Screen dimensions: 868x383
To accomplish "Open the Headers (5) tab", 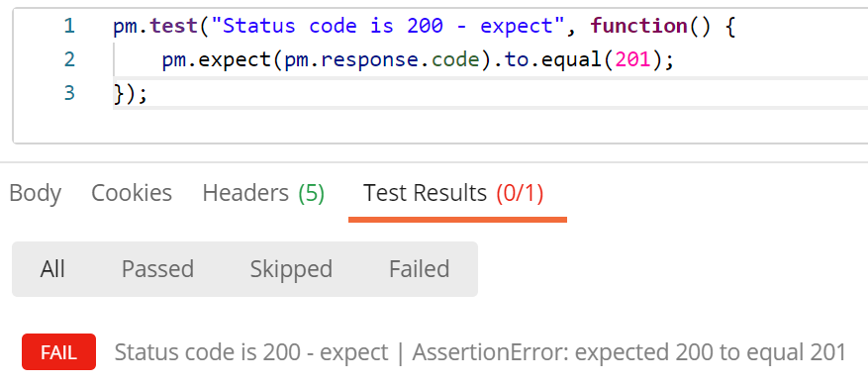I will tap(263, 193).
